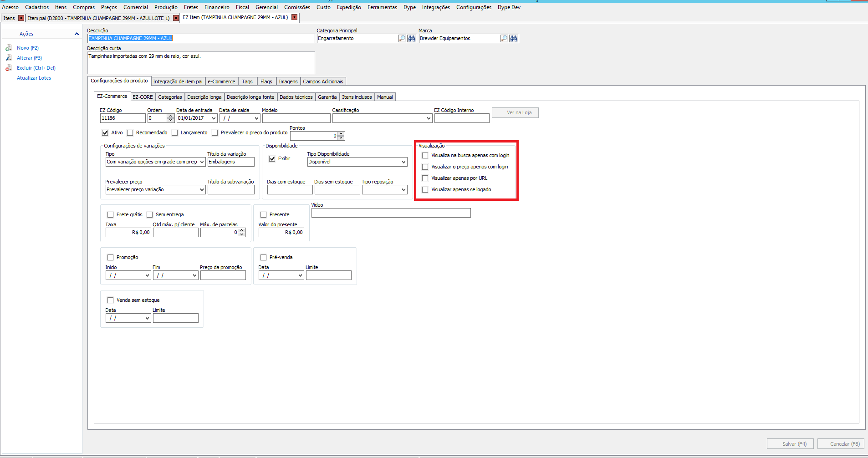
Task: Click the Novo (F2) document icon
Action: point(9,48)
